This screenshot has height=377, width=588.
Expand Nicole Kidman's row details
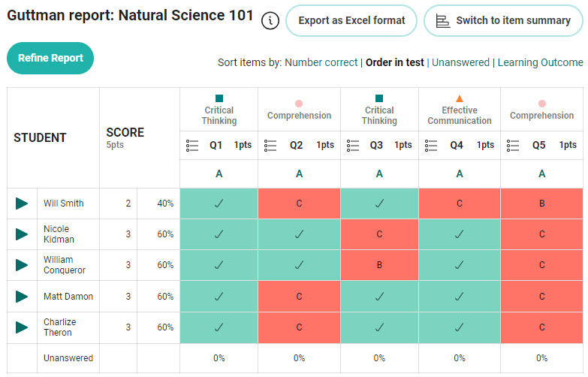coord(22,234)
